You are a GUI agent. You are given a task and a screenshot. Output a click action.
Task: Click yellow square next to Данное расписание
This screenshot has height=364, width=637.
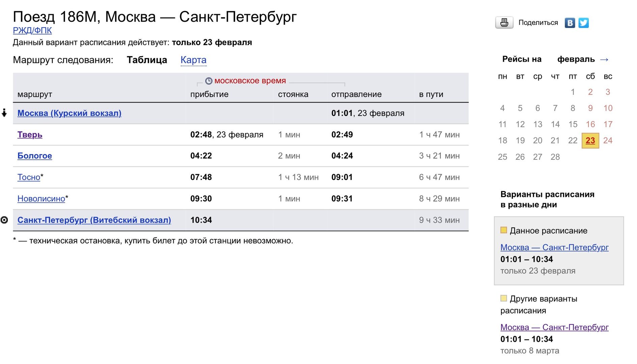[x=504, y=230]
